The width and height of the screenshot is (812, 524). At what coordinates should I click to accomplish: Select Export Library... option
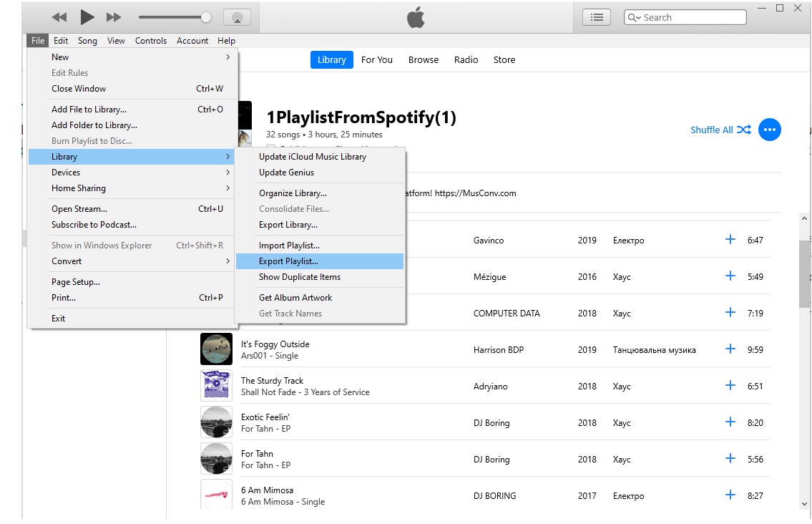320,225
